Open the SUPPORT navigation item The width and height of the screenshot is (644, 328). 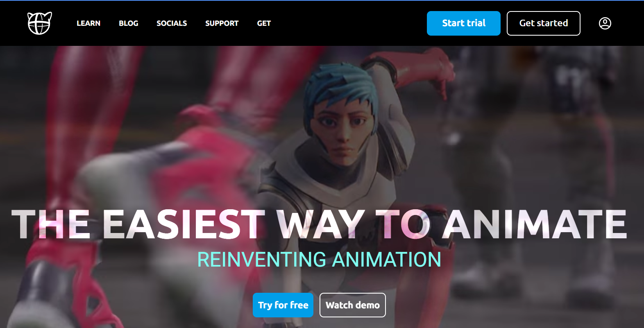[x=222, y=23]
